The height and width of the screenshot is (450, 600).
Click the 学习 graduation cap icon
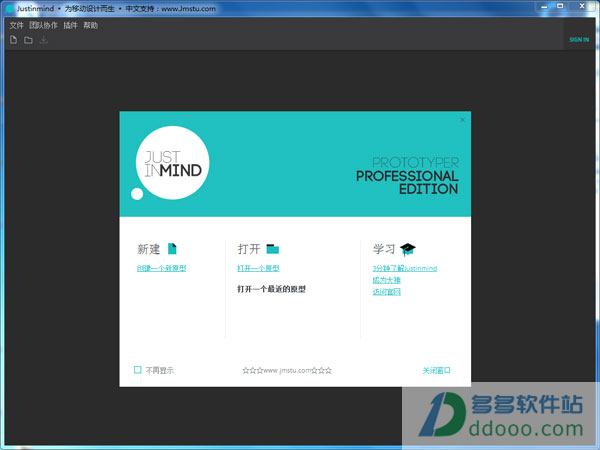[x=408, y=249]
